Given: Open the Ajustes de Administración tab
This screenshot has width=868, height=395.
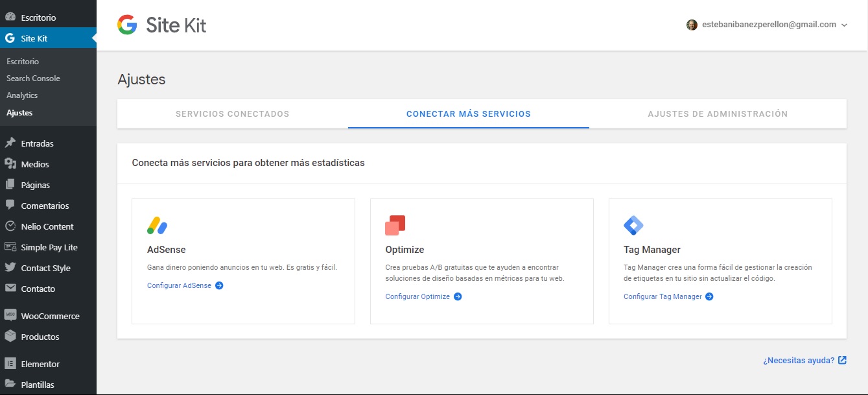Looking at the screenshot, I should tap(718, 114).
